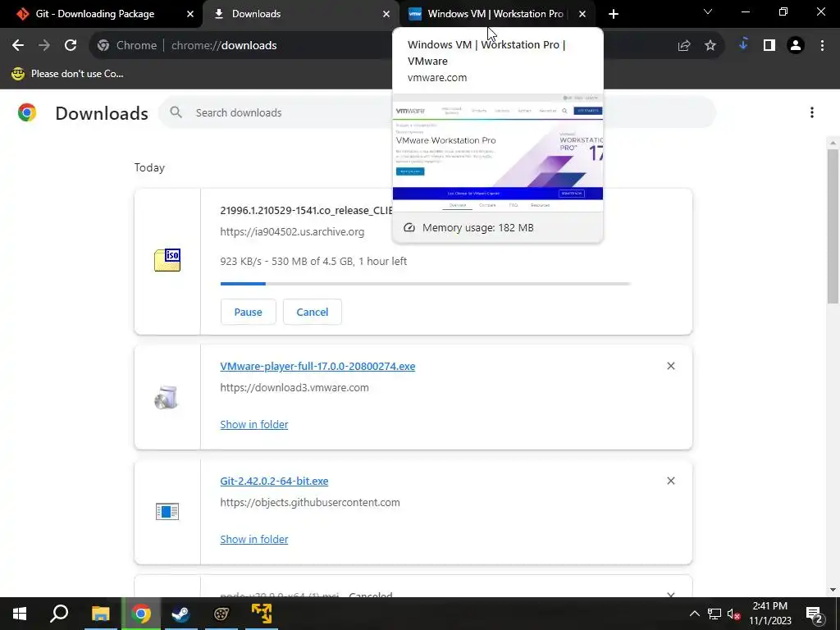Go back to the previous page
840x630 pixels.
[x=18, y=46]
